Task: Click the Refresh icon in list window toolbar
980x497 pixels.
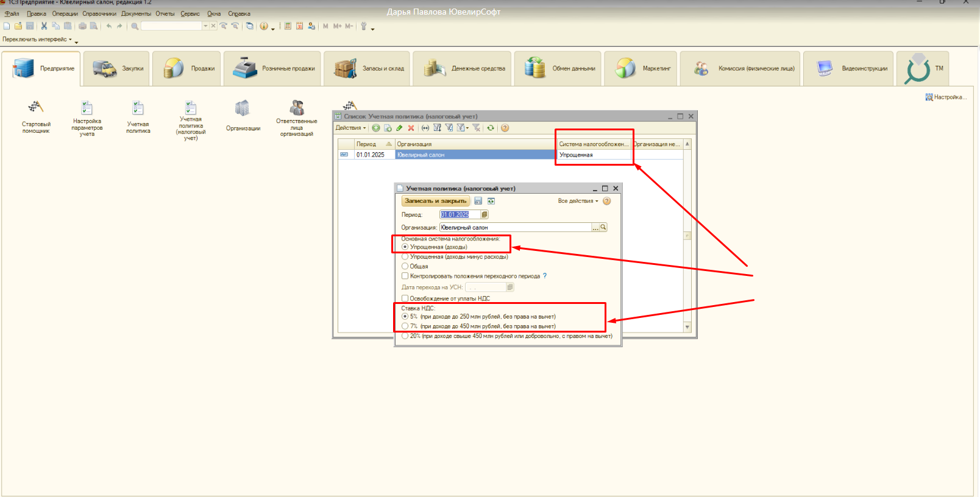Action: 491,128
